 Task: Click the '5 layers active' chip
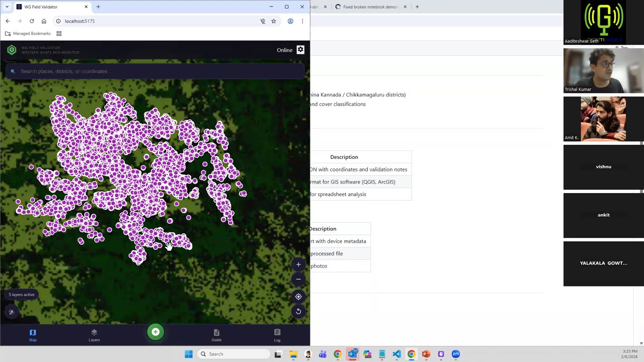pyautogui.click(x=22, y=295)
